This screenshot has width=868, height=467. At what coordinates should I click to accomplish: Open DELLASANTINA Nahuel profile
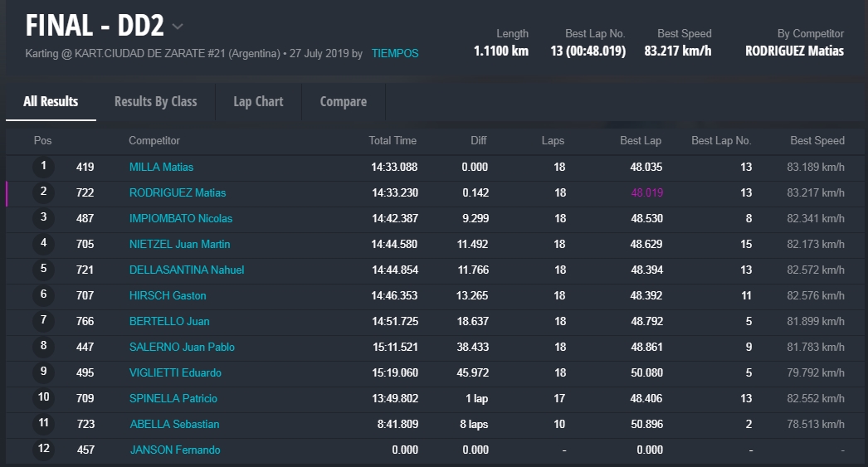click(186, 270)
